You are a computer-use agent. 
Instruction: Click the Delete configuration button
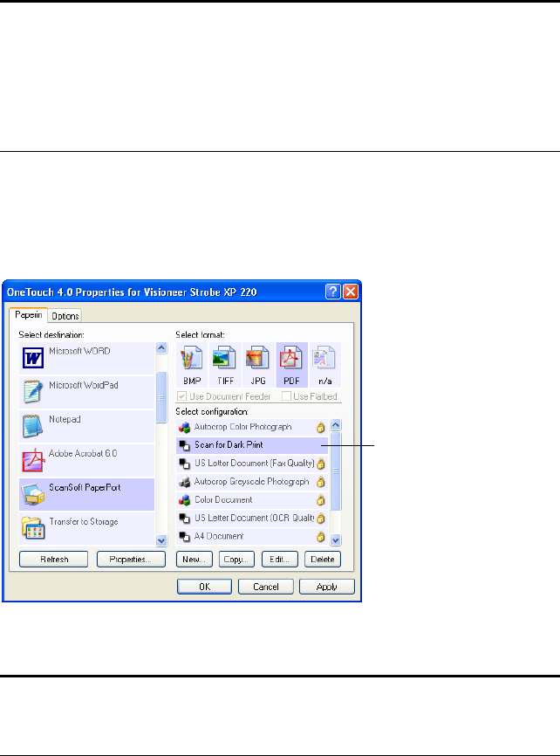(x=323, y=560)
